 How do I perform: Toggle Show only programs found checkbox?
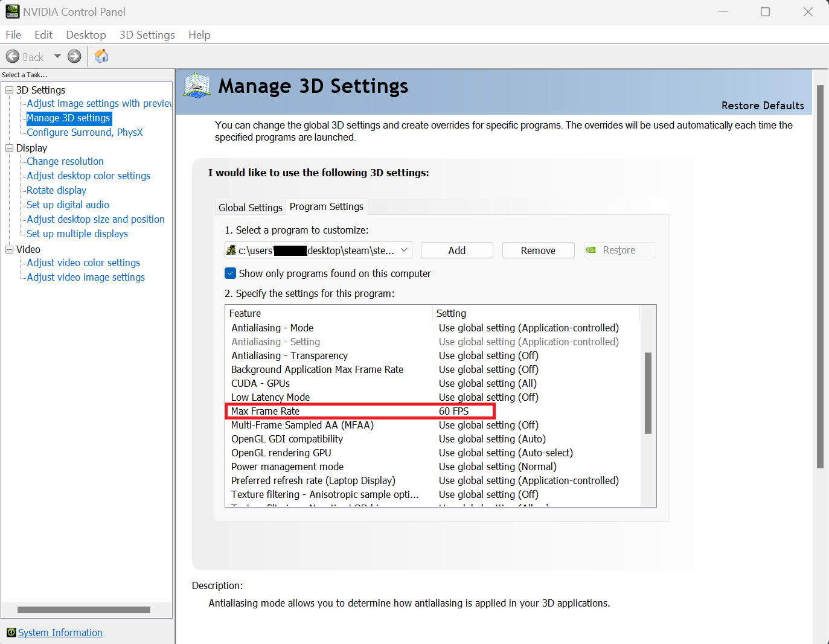pyautogui.click(x=230, y=273)
